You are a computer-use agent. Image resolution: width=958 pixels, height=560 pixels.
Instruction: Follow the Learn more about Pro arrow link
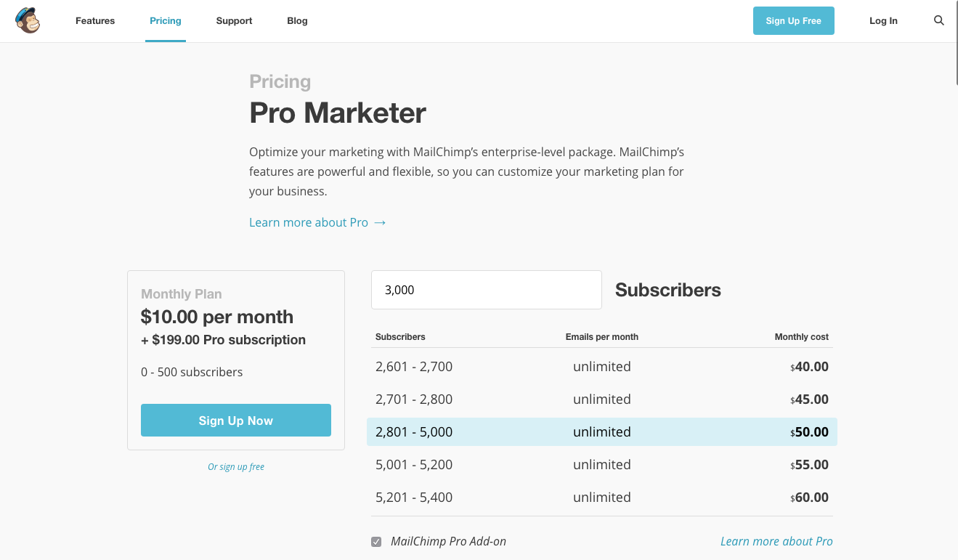pyautogui.click(x=317, y=222)
